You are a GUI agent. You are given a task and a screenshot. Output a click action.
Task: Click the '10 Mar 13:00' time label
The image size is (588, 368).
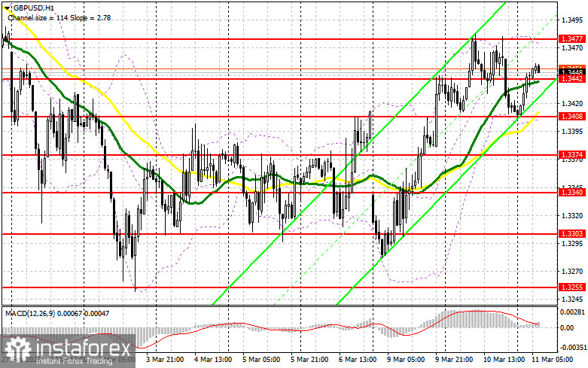pyautogui.click(x=504, y=360)
